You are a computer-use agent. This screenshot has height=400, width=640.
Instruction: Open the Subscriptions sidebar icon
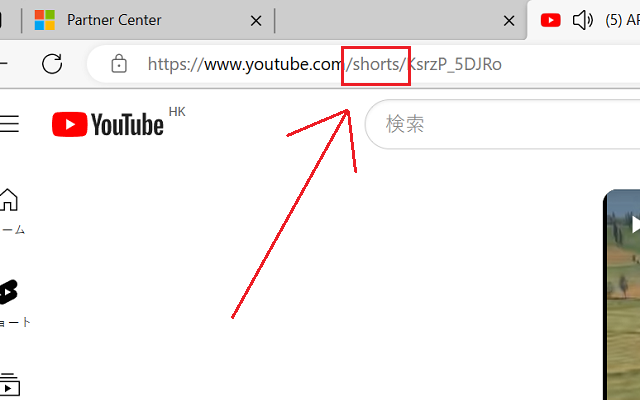9,384
